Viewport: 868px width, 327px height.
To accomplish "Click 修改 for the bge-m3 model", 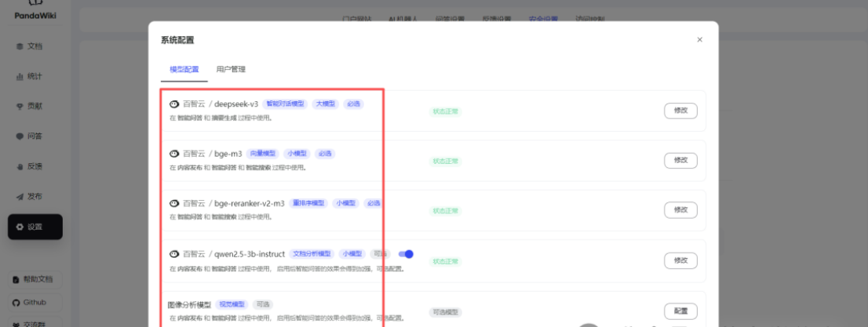I will 680,160.
